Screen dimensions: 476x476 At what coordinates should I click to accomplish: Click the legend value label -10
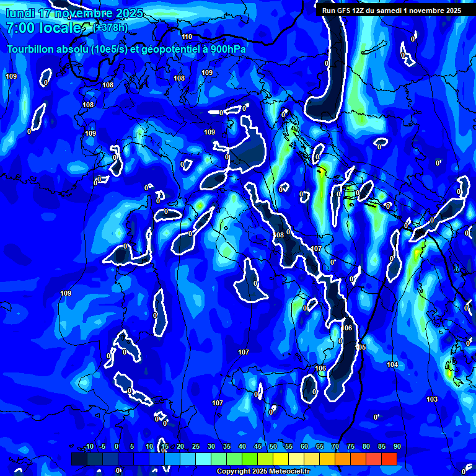point(88,447)
